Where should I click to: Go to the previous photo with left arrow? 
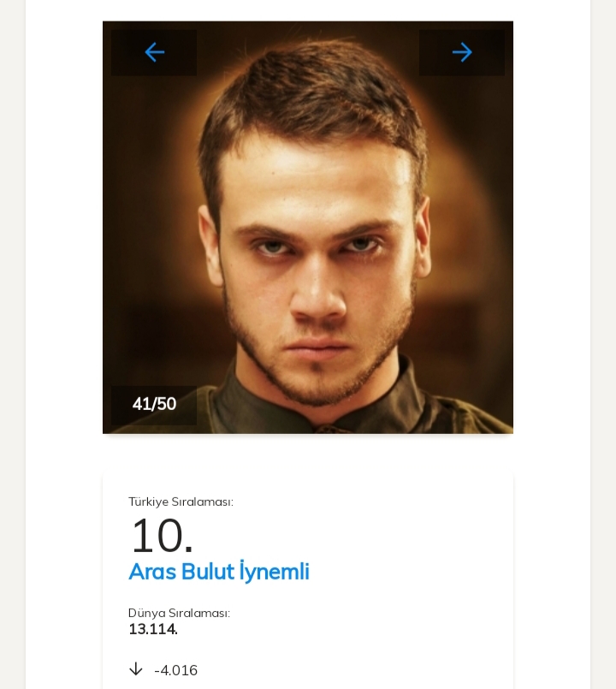[x=154, y=53]
